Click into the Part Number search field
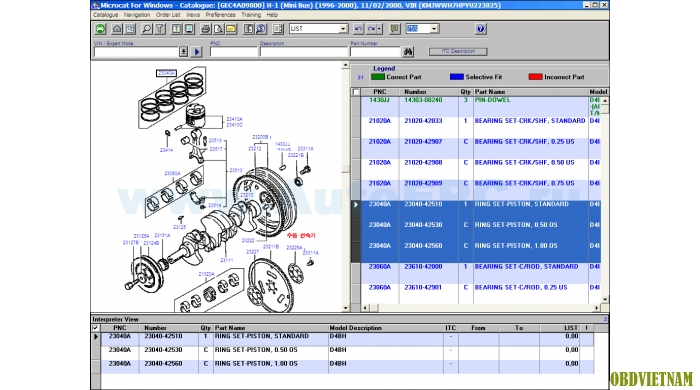Image resolution: width=700 pixels, height=390 pixels. coord(375,52)
